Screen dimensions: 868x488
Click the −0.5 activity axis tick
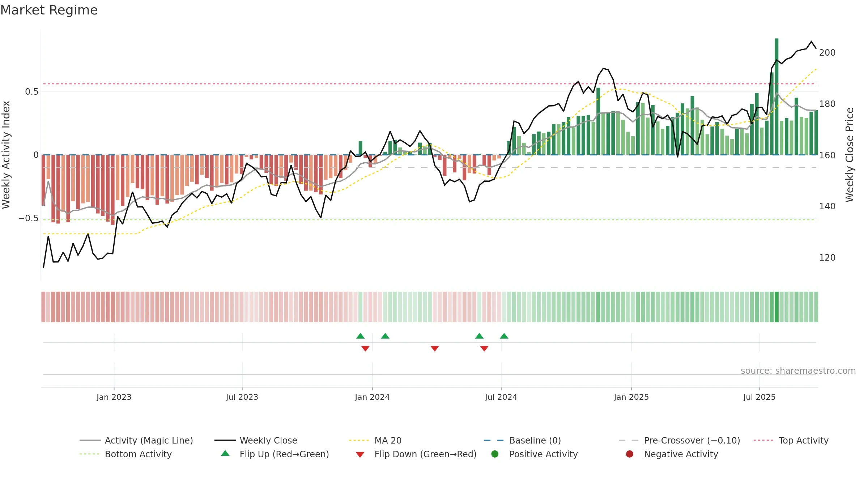pyautogui.click(x=29, y=218)
